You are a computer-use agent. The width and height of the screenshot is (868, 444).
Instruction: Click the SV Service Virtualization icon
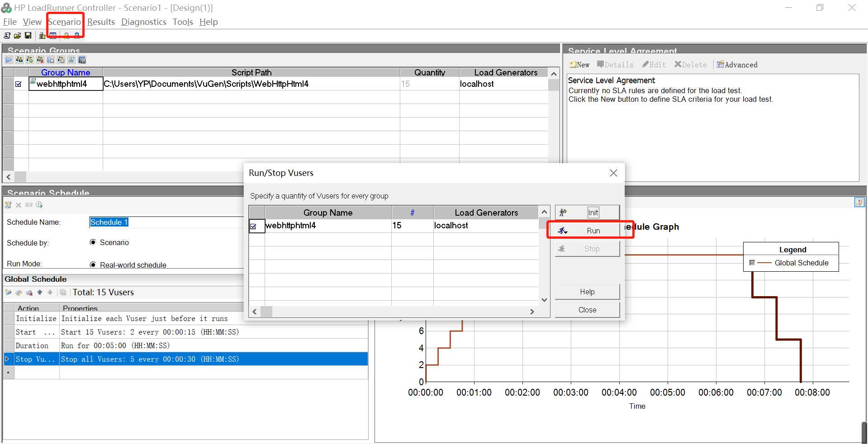tap(82, 60)
